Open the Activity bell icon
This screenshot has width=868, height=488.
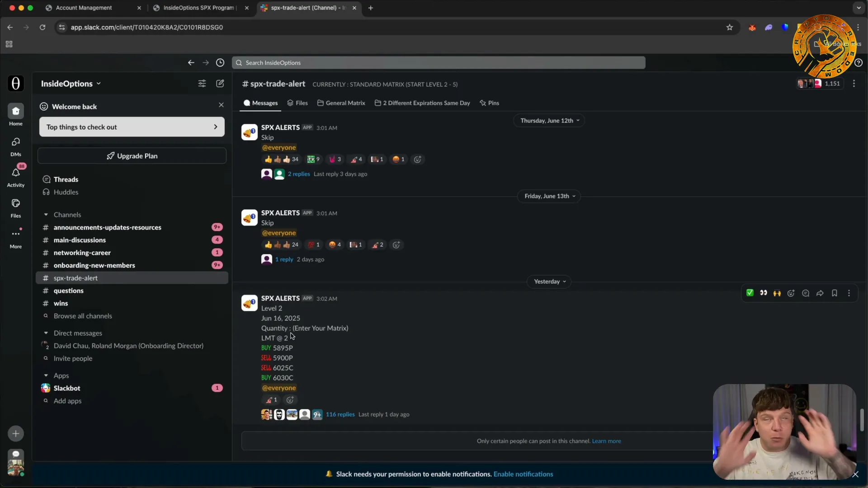click(x=16, y=173)
